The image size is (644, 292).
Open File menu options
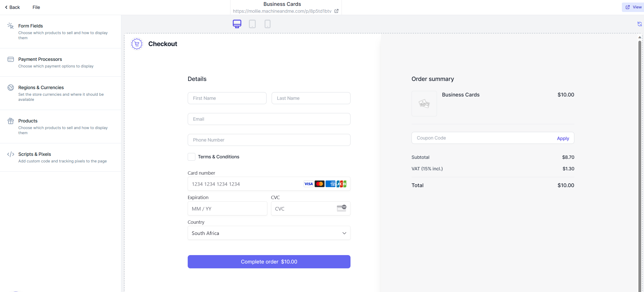click(x=36, y=7)
